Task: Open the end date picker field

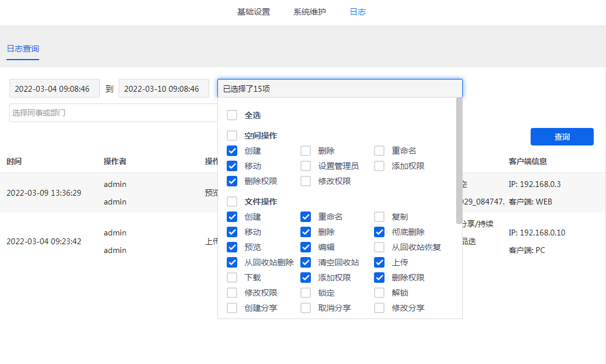Action: (x=164, y=89)
